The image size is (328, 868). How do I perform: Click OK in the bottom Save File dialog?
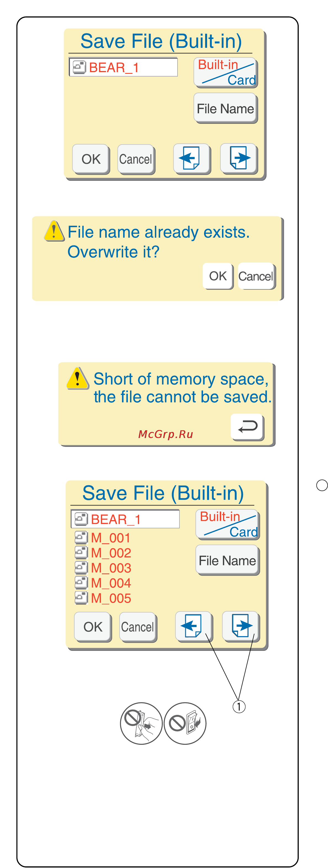(92, 627)
